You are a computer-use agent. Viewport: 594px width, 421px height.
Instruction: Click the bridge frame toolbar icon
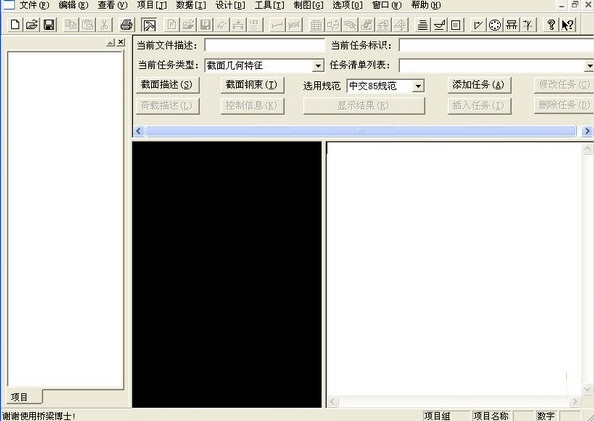[x=511, y=25]
